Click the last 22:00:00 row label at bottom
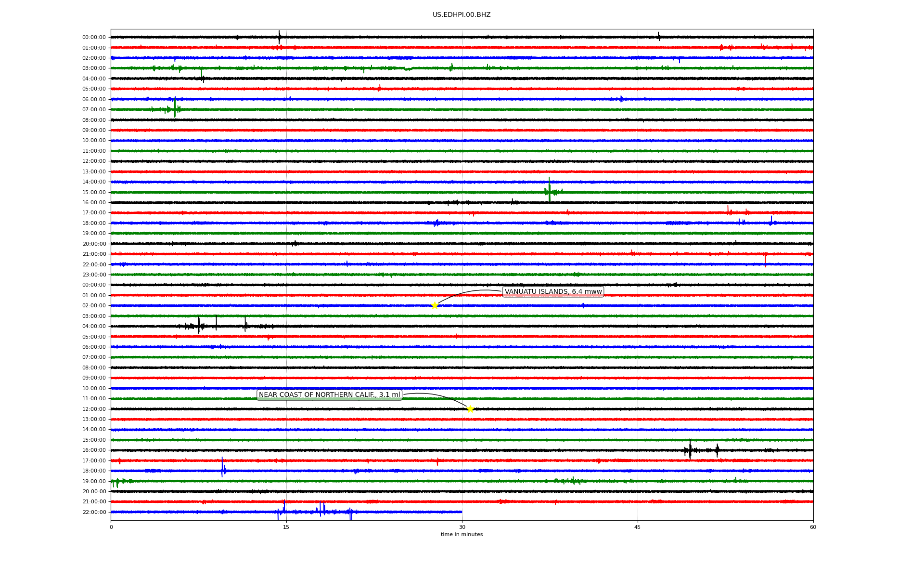 (94, 512)
